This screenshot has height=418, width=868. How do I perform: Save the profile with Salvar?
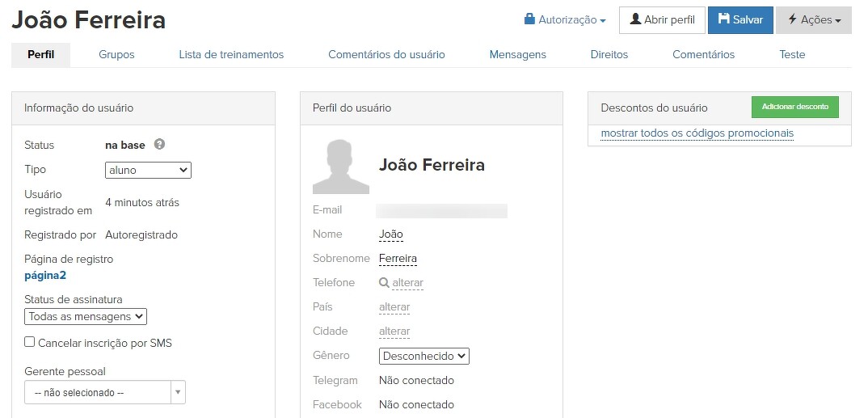[x=740, y=19]
